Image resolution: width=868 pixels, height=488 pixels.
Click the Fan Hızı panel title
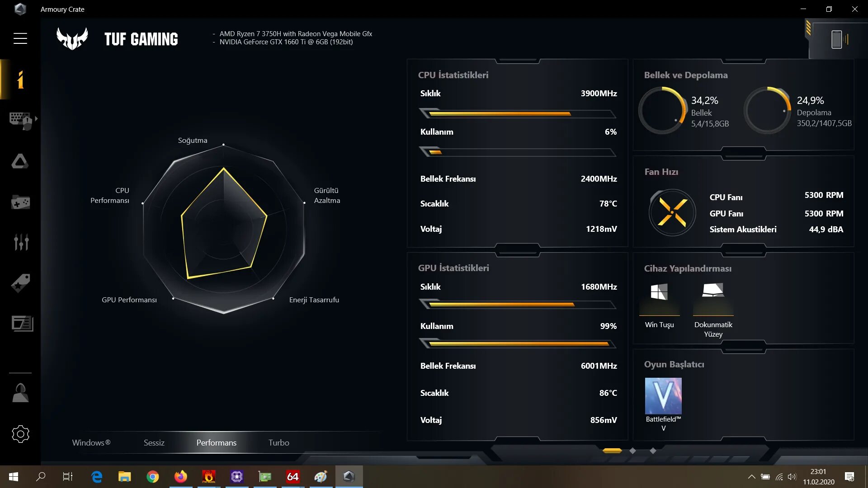(661, 172)
